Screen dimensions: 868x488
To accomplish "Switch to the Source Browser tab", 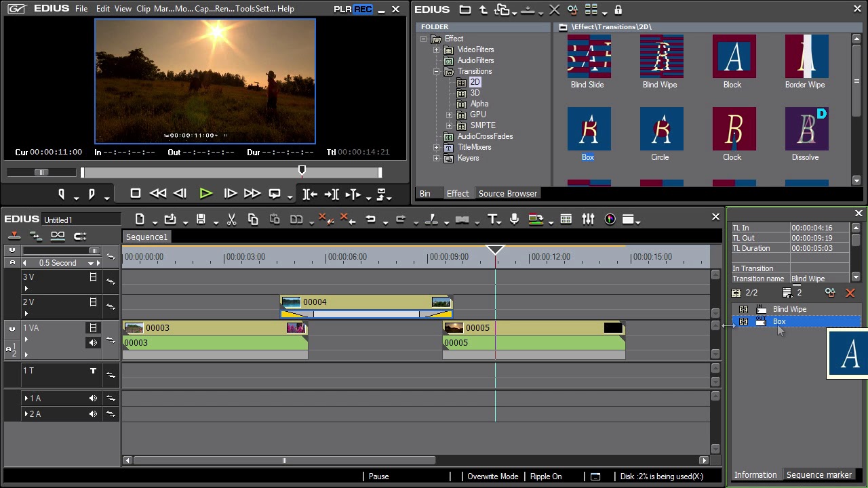I will tap(508, 194).
